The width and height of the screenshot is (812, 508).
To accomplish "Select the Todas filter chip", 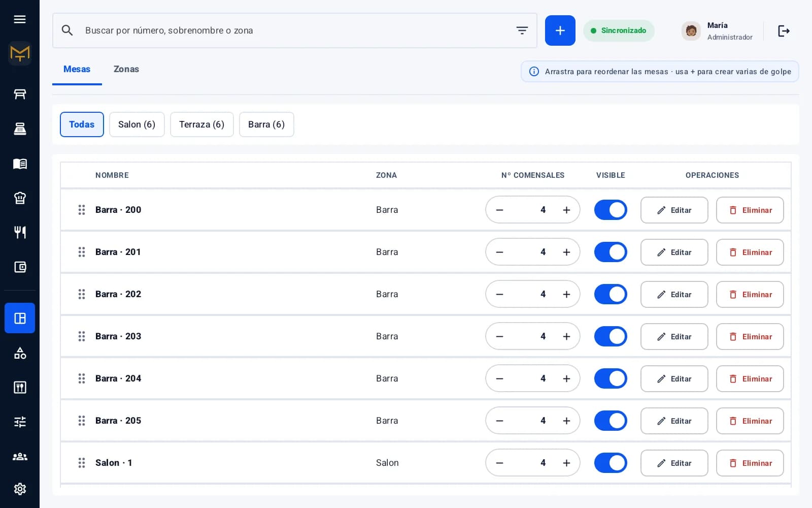I will [82, 124].
